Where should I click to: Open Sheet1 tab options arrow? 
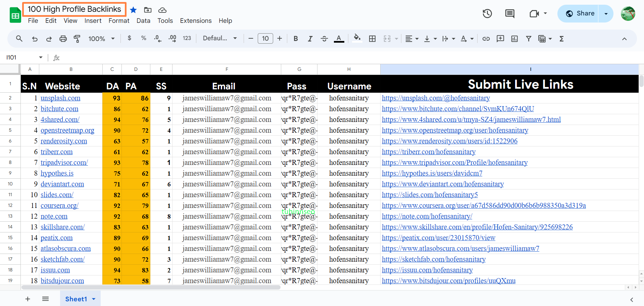point(94,299)
